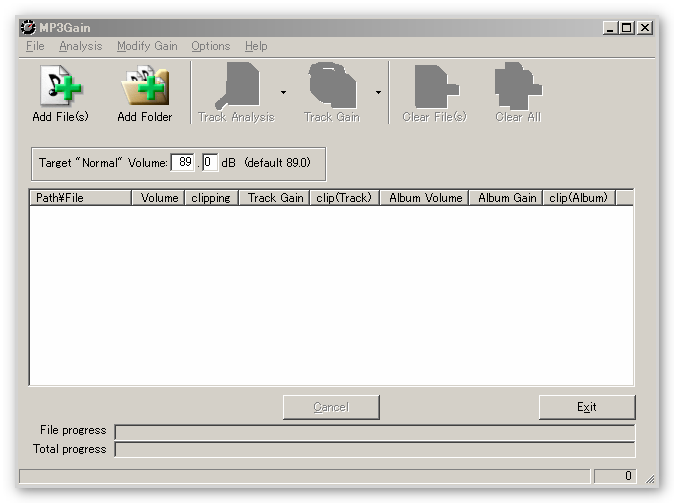
Task: Click the Track Analysis toolbar icon
Action: pyautogui.click(x=237, y=86)
